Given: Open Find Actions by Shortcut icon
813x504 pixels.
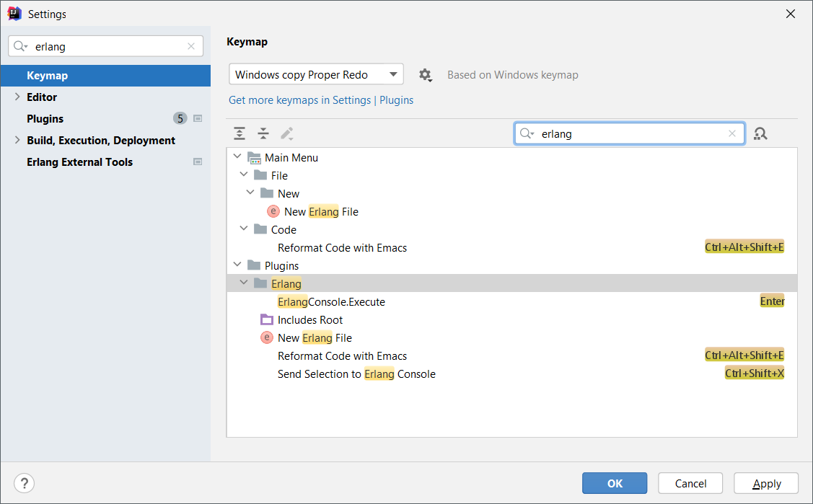Looking at the screenshot, I should tap(760, 133).
